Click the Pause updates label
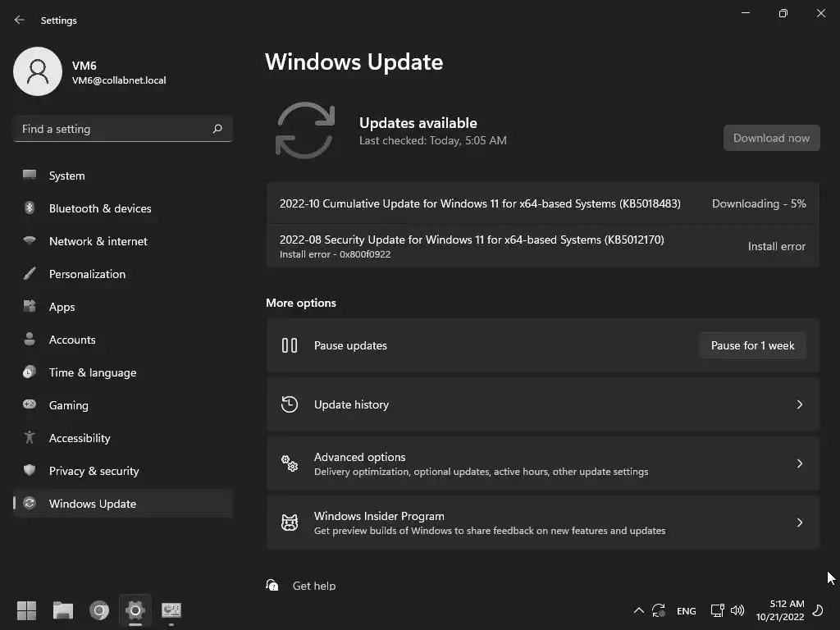 pyautogui.click(x=350, y=345)
